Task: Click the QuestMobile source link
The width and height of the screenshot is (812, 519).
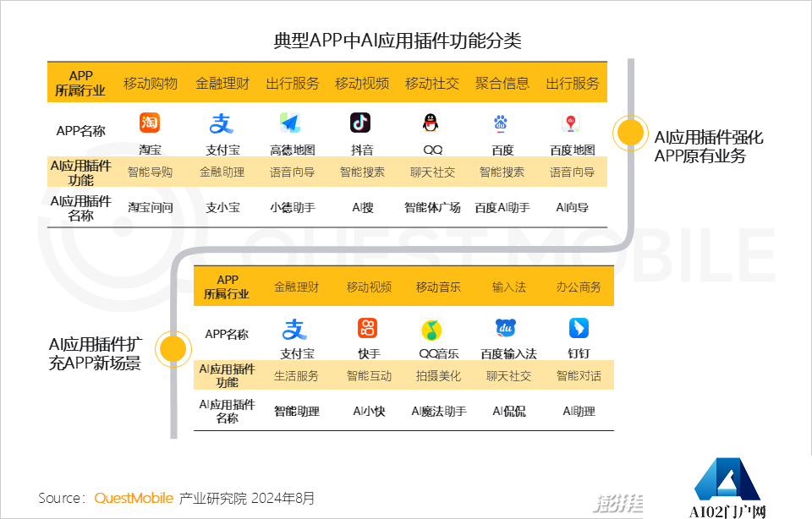Action: coord(134,499)
